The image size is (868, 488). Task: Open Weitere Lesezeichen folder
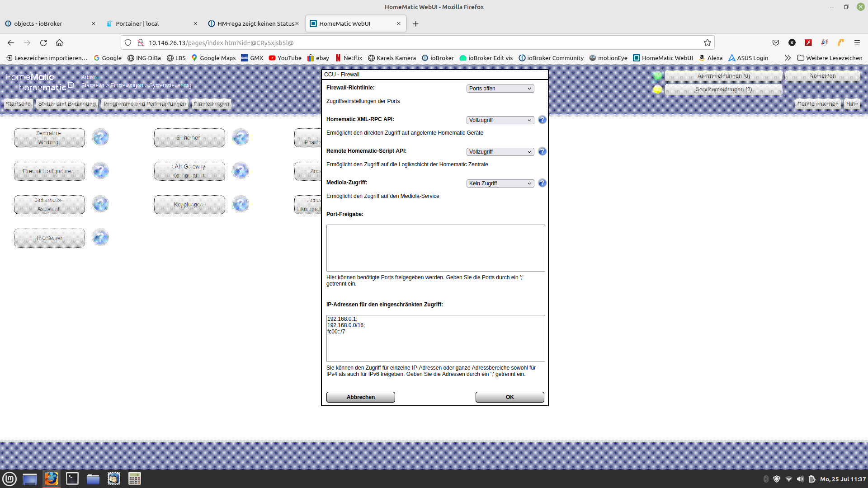point(830,58)
